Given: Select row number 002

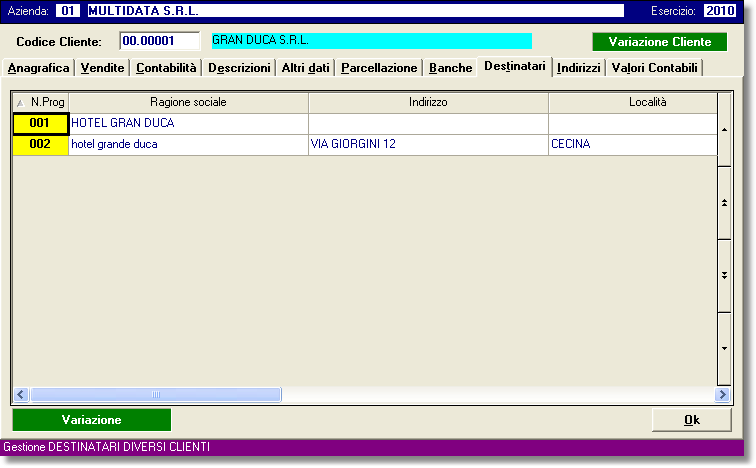Looking at the screenshot, I should [40, 145].
